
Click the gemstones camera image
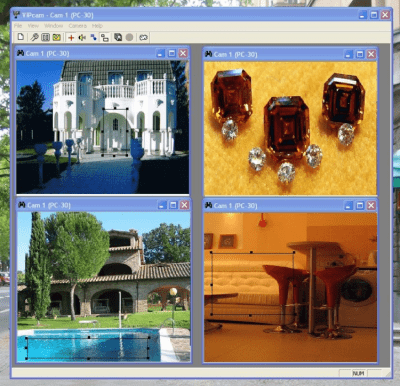coord(290,128)
